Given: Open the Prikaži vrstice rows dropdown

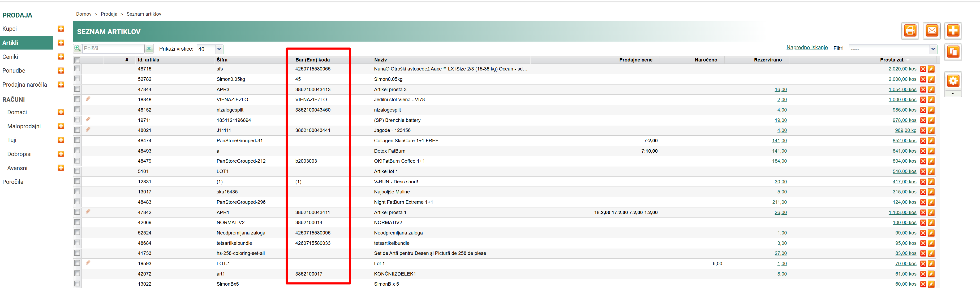Looking at the screenshot, I should point(219,49).
